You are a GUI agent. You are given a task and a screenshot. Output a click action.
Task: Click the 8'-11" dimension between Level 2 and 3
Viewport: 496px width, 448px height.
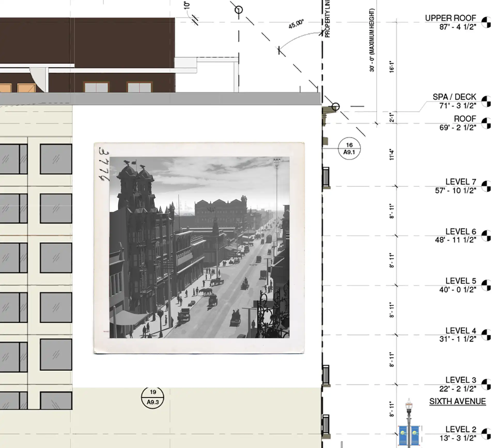[392, 409]
